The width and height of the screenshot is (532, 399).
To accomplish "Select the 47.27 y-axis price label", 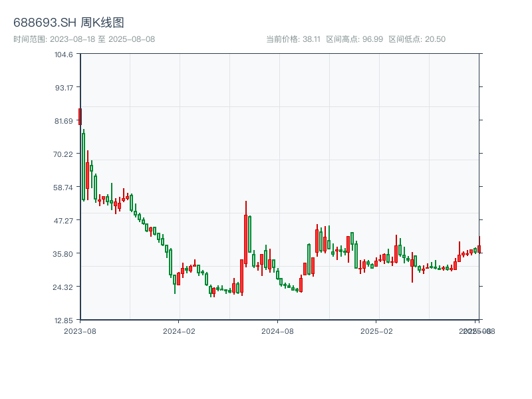I will coord(63,220).
